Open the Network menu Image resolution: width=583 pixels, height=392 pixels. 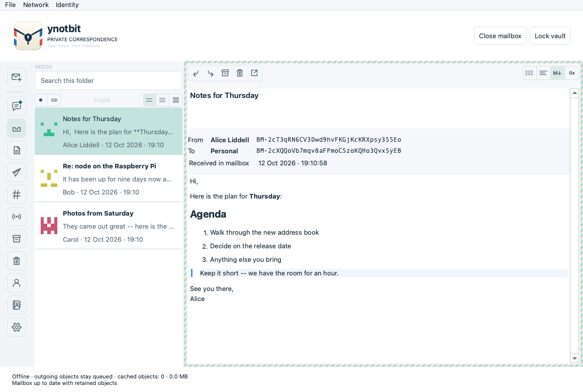36,5
